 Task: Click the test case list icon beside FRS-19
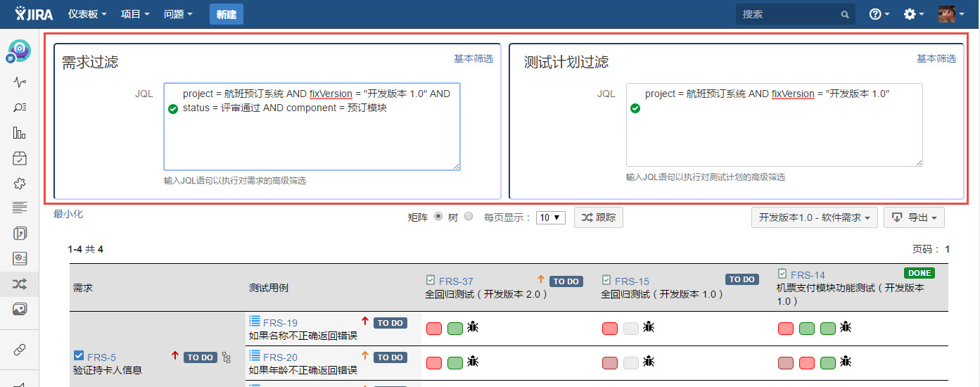pos(255,322)
